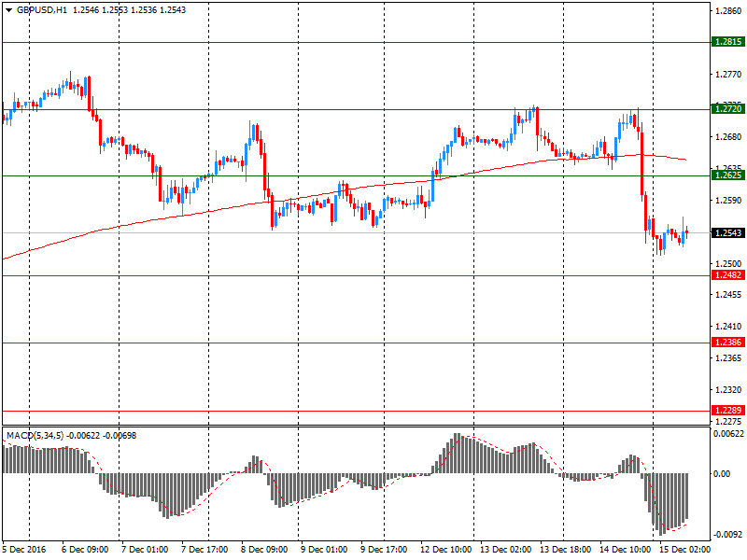This screenshot has height=560, width=747.
Task: Click the 9 Dec 17:00 time label
Action: [x=384, y=550]
